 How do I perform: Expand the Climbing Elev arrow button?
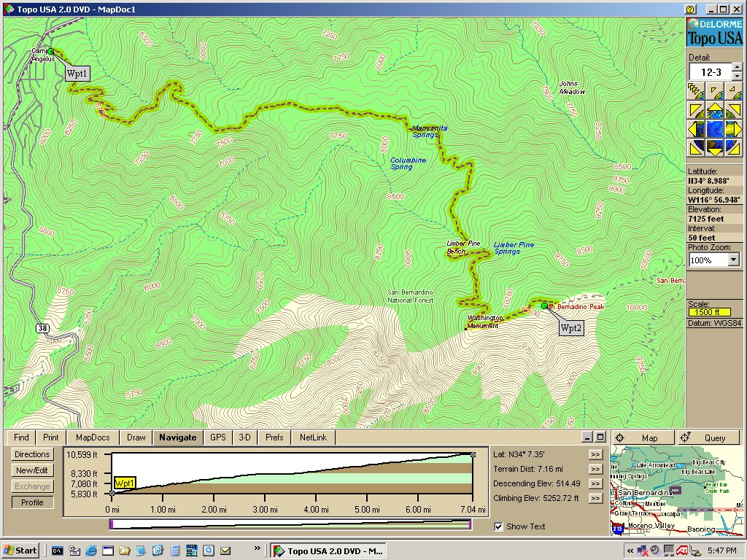[596, 498]
